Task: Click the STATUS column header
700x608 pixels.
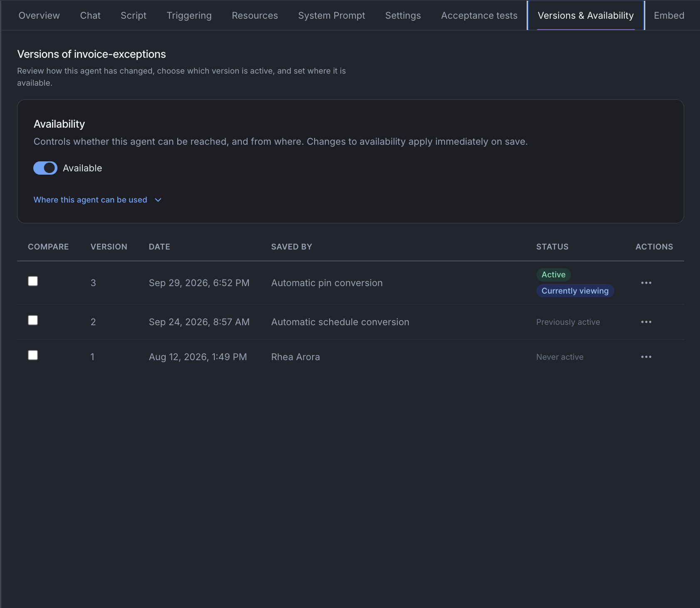Action: tap(552, 247)
